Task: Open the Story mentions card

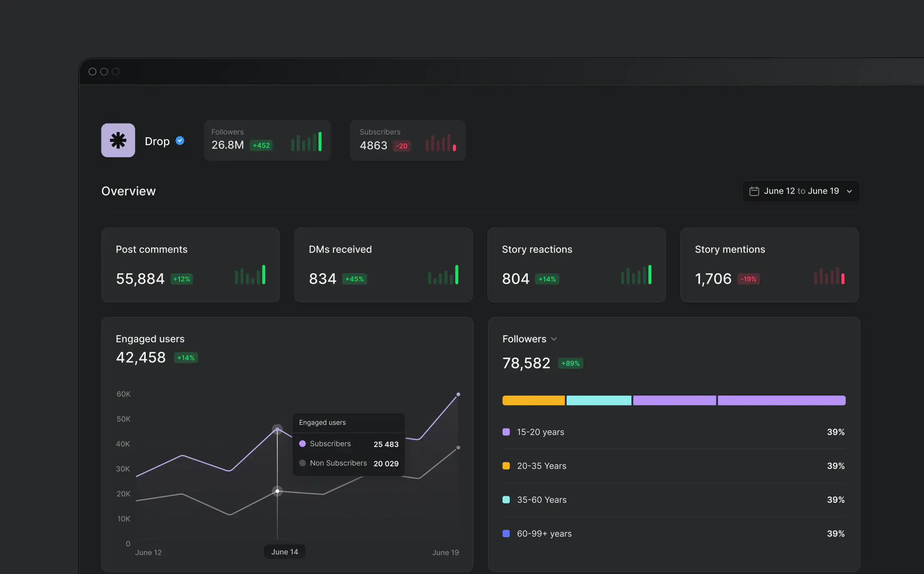Action: 770,265
